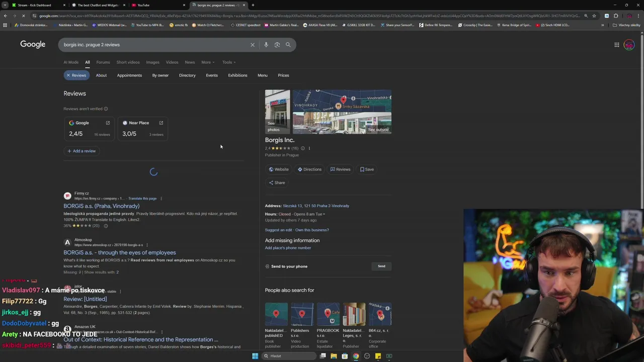Open Excel from taskbar
The height and width of the screenshot is (362, 644).
pos(389,356)
